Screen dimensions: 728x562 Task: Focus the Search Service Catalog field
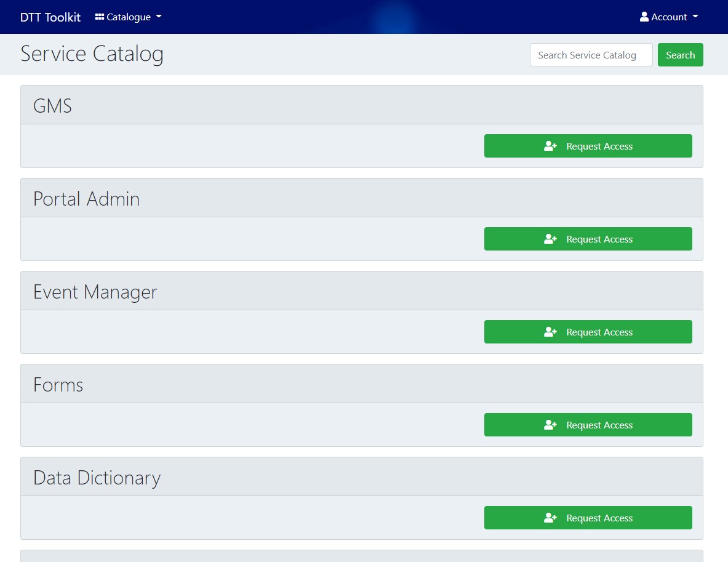click(x=591, y=55)
